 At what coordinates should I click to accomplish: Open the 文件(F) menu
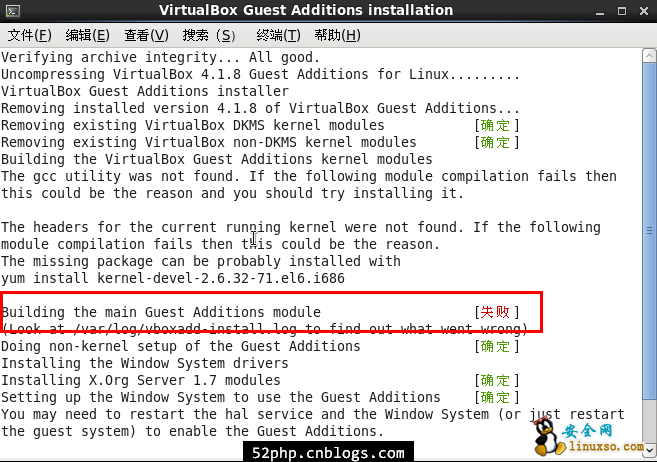click(30, 36)
